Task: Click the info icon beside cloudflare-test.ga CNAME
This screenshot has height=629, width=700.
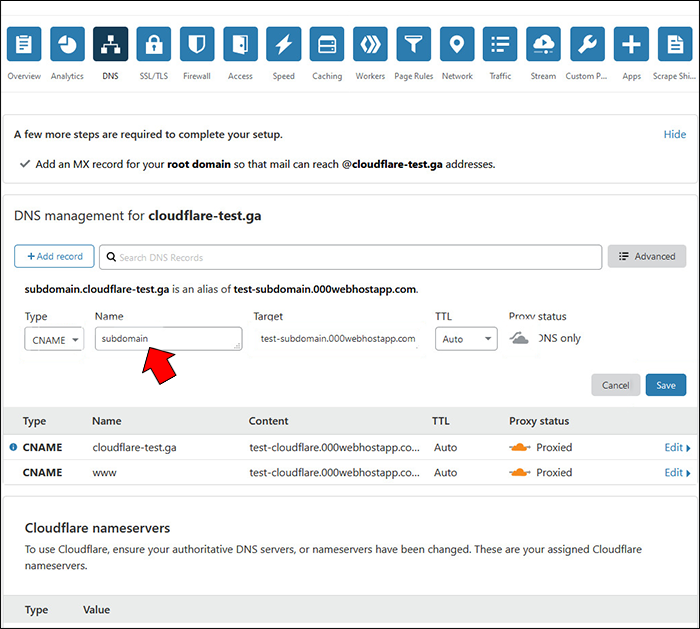Action: 13,447
